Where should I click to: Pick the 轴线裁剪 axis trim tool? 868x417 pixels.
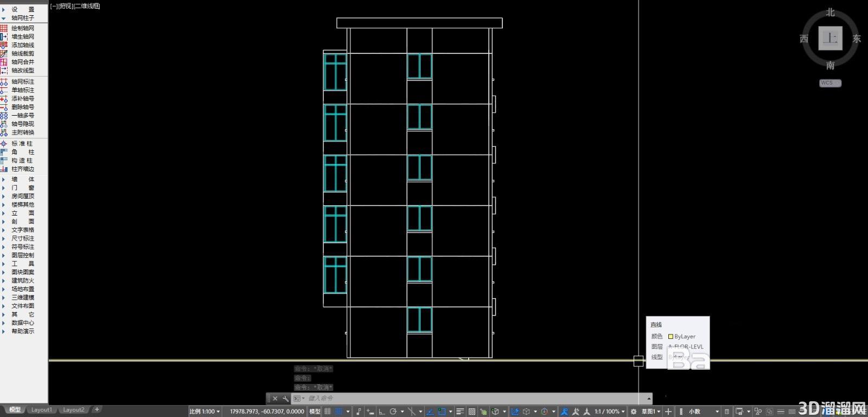22,53
